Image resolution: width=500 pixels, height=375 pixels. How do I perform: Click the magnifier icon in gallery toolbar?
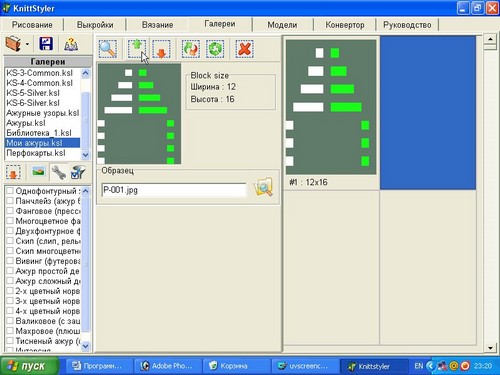tap(108, 49)
